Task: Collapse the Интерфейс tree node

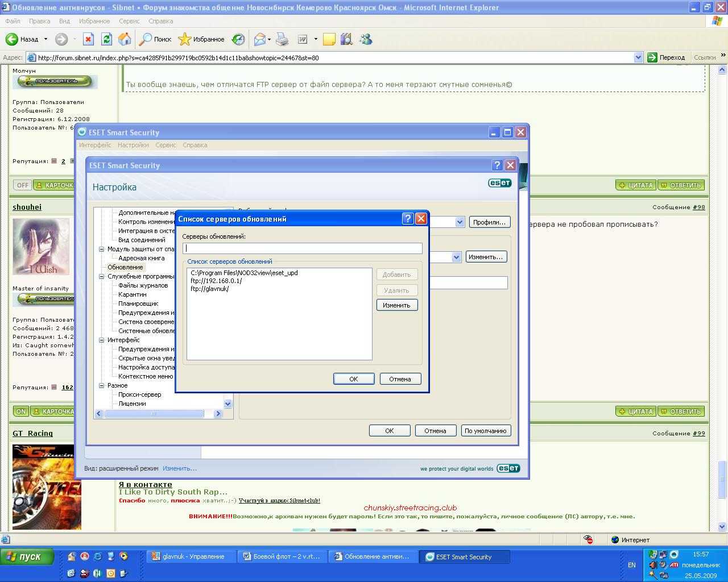Action: tap(101, 340)
